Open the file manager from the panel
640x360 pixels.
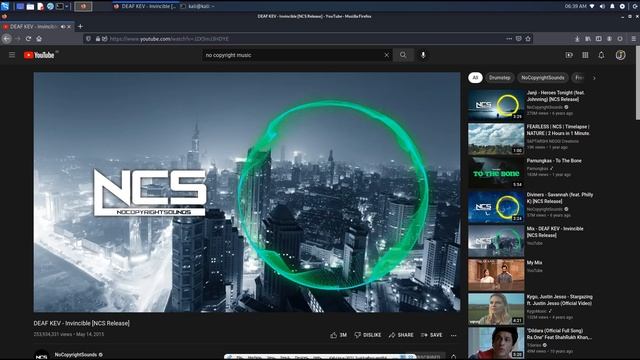pos(30,7)
